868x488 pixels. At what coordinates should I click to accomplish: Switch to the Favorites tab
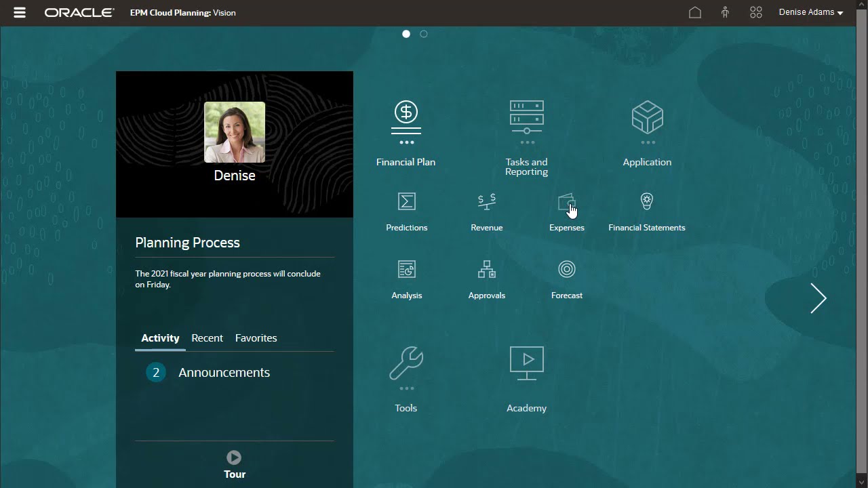pos(256,338)
